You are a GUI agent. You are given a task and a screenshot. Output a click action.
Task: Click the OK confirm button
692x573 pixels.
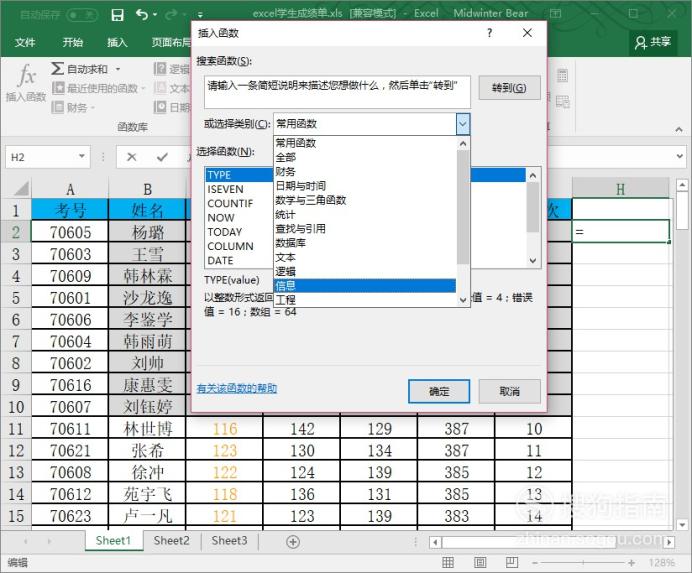point(439,391)
